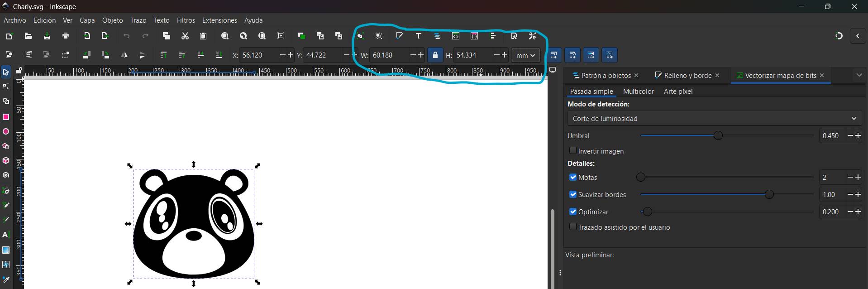868x289 pixels.
Task: Open the Archivo menu
Action: tap(15, 20)
